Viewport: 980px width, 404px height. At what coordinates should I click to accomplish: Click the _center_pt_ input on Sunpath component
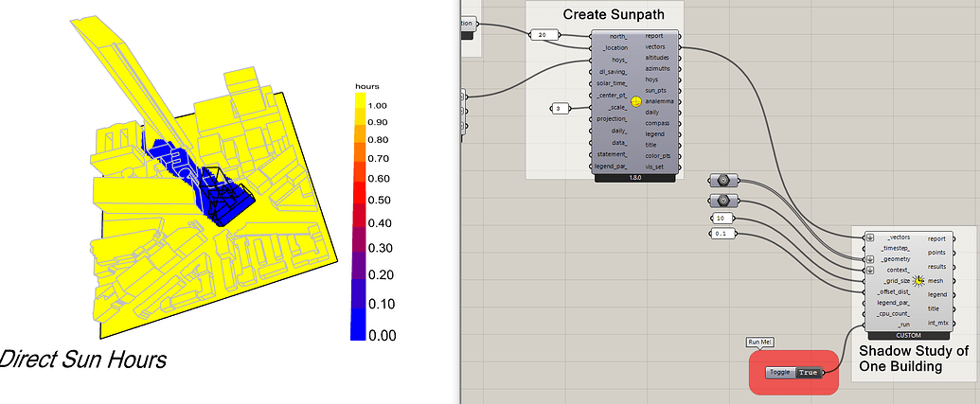[x=612, y=95]
